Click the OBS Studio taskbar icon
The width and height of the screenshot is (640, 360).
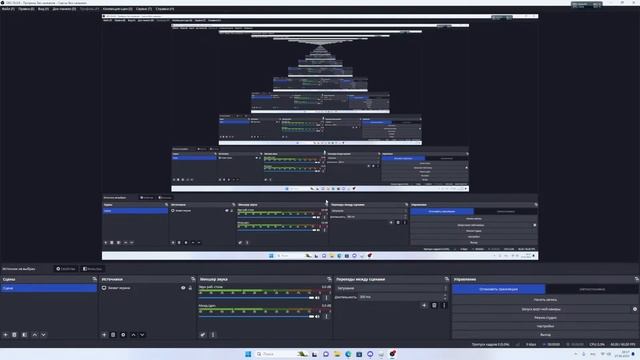392,354
